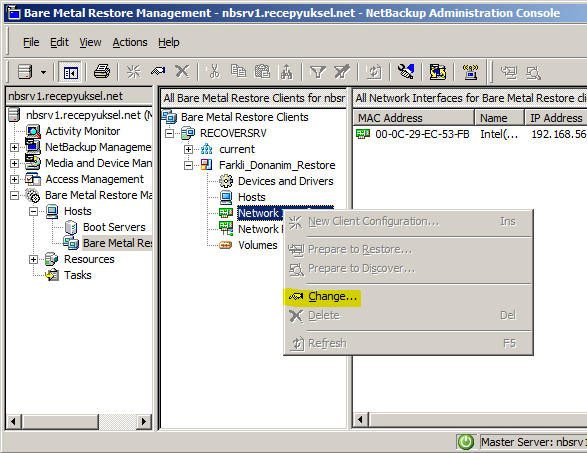The width and height of the screenshot is (587, 453).
Task: Select Activity Monitor in the left tree
Action: coord(82,131)
